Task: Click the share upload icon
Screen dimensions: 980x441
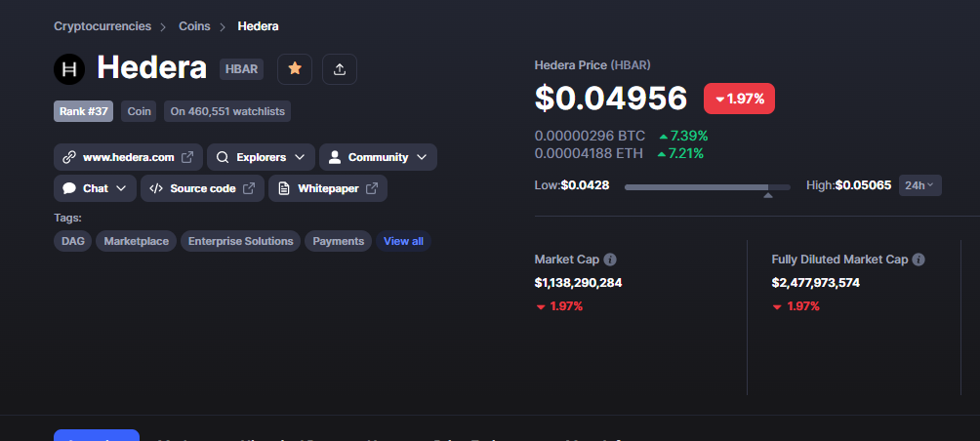Action: coord(340,69)
